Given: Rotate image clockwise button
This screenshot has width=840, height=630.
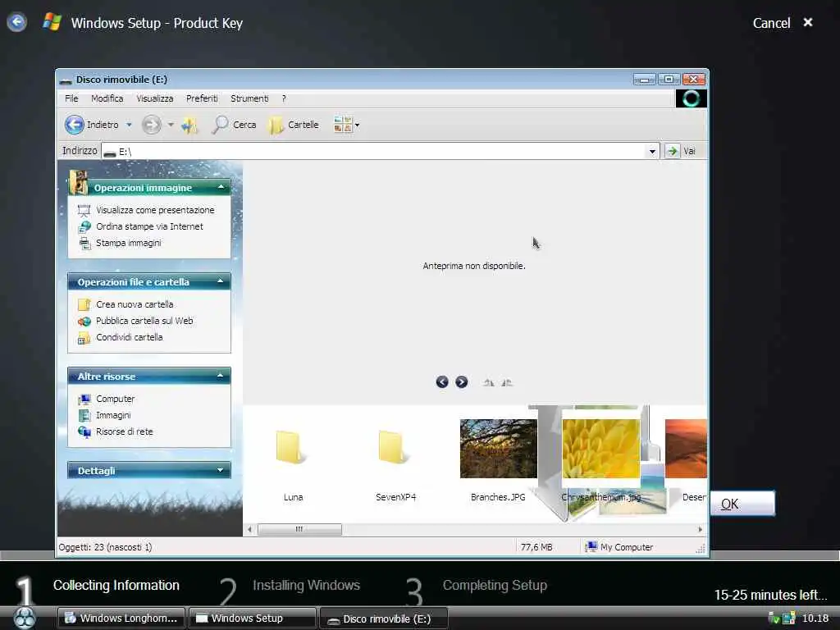Looking at the screenshot, I should click(x=488, y=382).
